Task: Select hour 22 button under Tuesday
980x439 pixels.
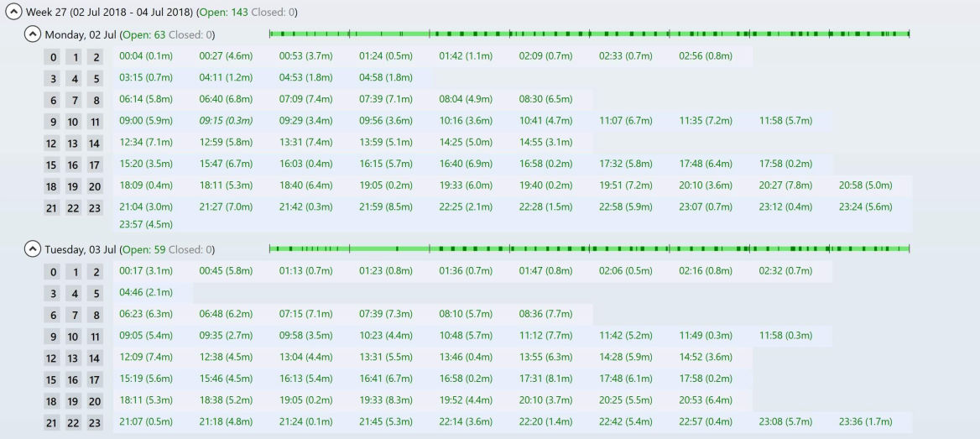Action: (73, 423)
